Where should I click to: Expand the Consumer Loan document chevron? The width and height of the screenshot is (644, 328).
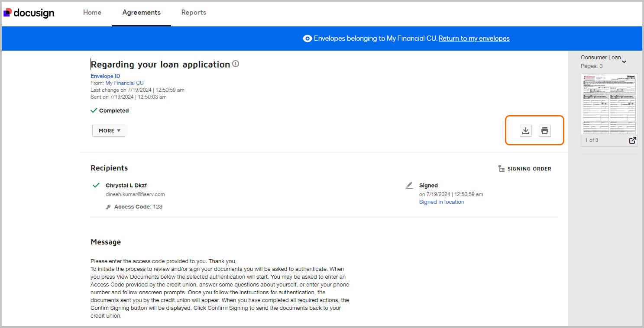click(x=624, y=62)
